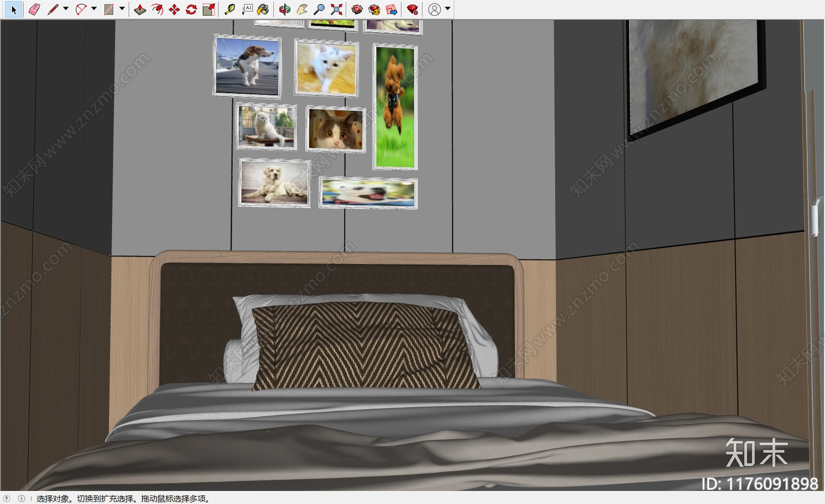Activate the Select arrow tool
This screenshot has width=825, height=504.
13,9
